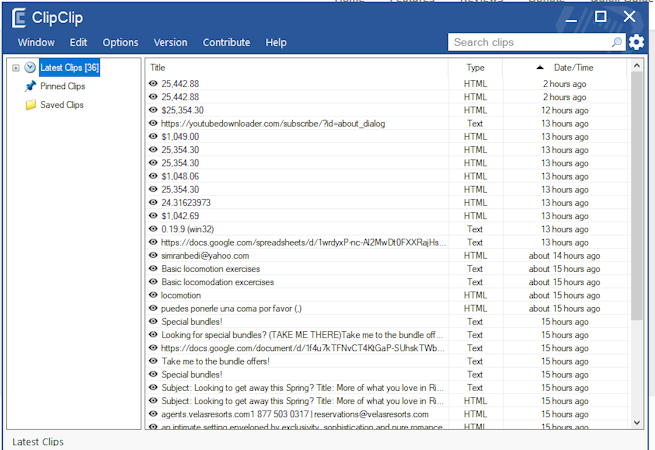Open the Edit menu
This screenshot has height=450, width=655.
[x=78, y=42]
